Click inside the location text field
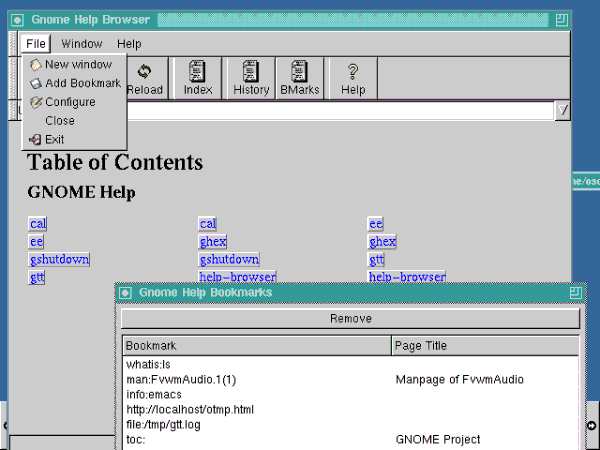 [340, 111]
